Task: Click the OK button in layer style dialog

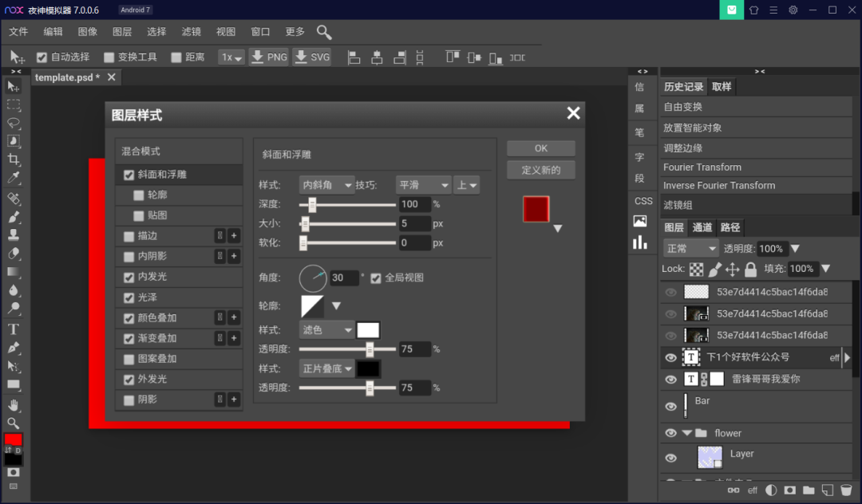Action: click(540, 148)
